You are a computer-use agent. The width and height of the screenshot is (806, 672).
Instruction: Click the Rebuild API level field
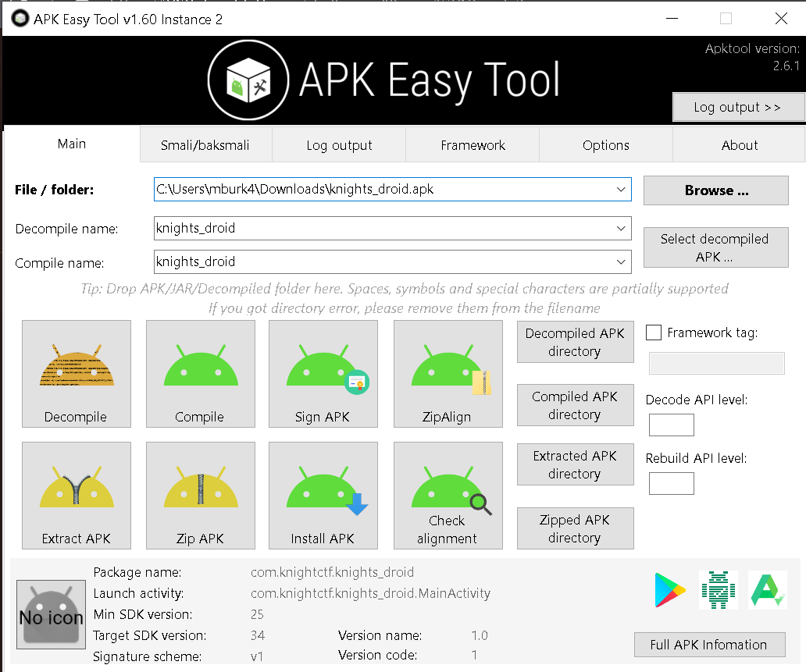pyautogui.click(x=672, y=483)
